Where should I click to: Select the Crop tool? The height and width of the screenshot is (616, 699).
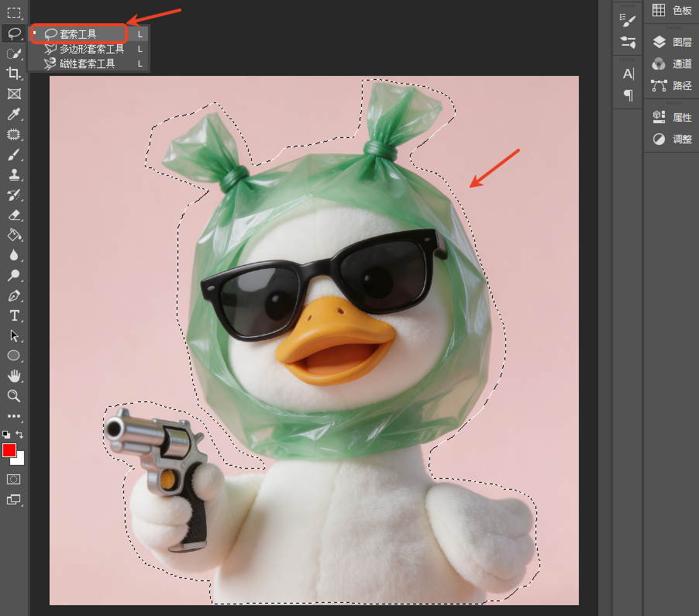[x=14, y=74]
